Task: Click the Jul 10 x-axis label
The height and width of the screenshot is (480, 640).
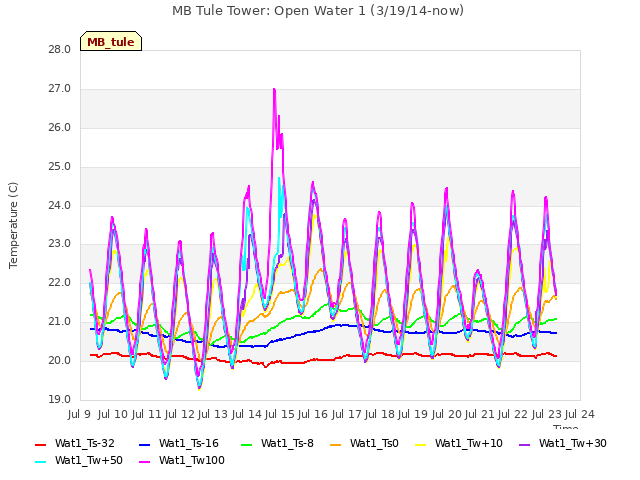Action: coord(113,414)
